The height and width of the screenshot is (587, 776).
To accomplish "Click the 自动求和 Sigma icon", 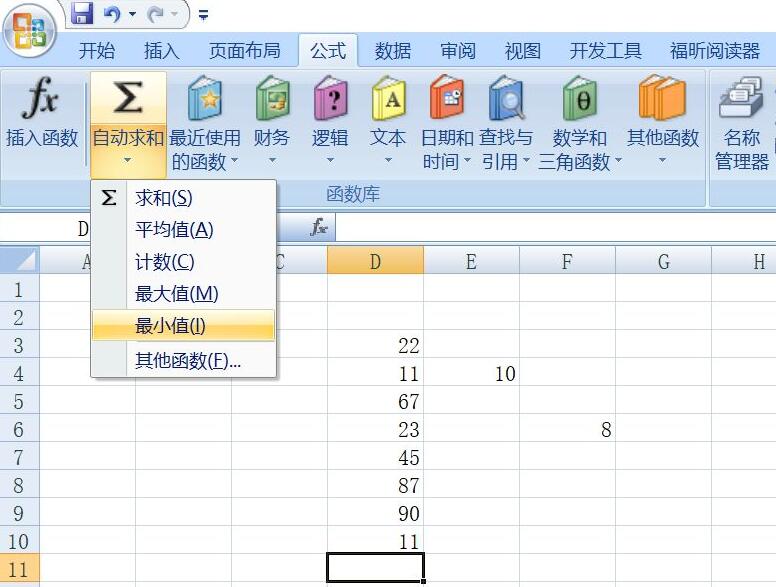I will pyautogui.click(x=128, y=97).
